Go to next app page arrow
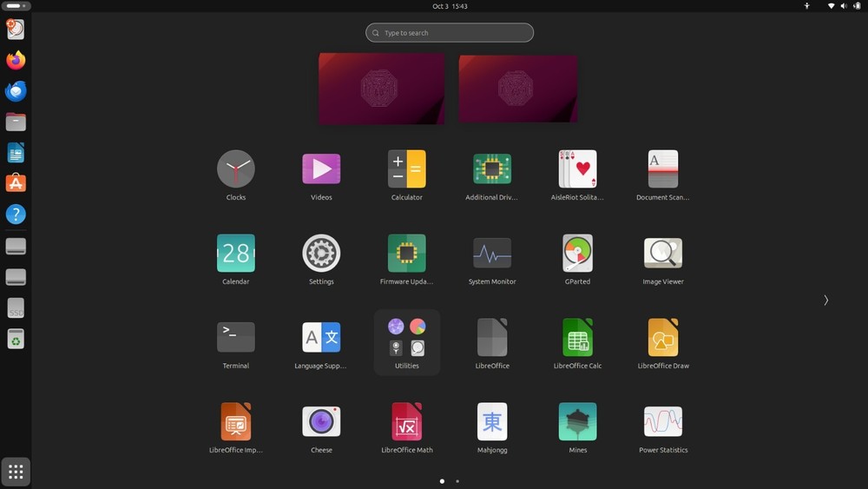868x489 pixels. tap(825, 301)
